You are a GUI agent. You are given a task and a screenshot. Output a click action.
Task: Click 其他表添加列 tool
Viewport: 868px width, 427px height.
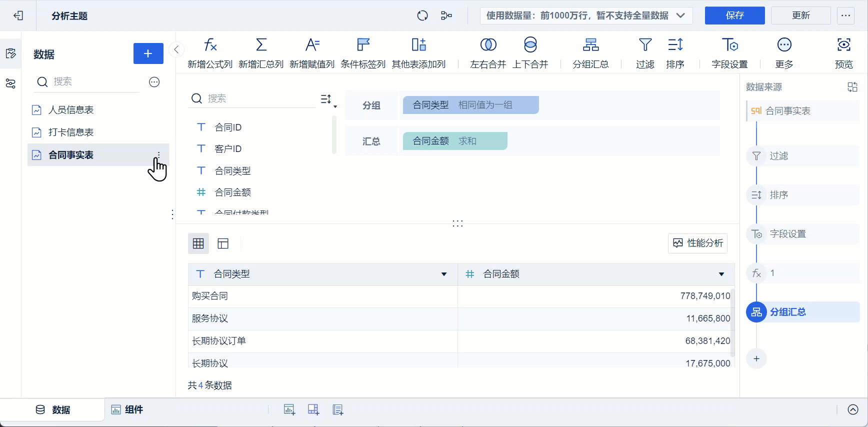point(418,53)
